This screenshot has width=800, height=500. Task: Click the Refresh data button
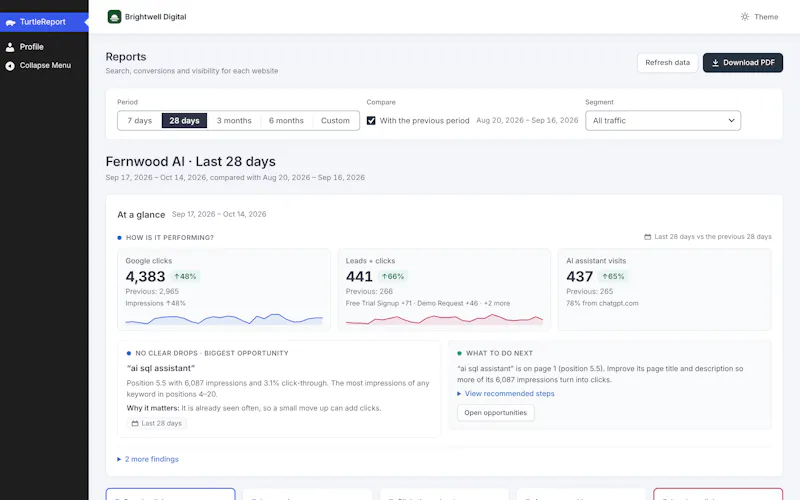pos(667,63)
